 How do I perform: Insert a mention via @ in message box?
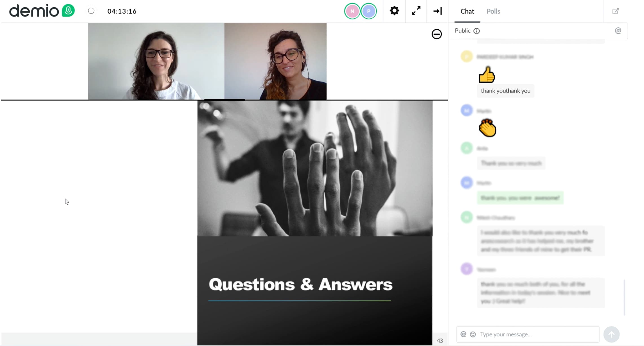pyautogui.click(x=463, y=334)
